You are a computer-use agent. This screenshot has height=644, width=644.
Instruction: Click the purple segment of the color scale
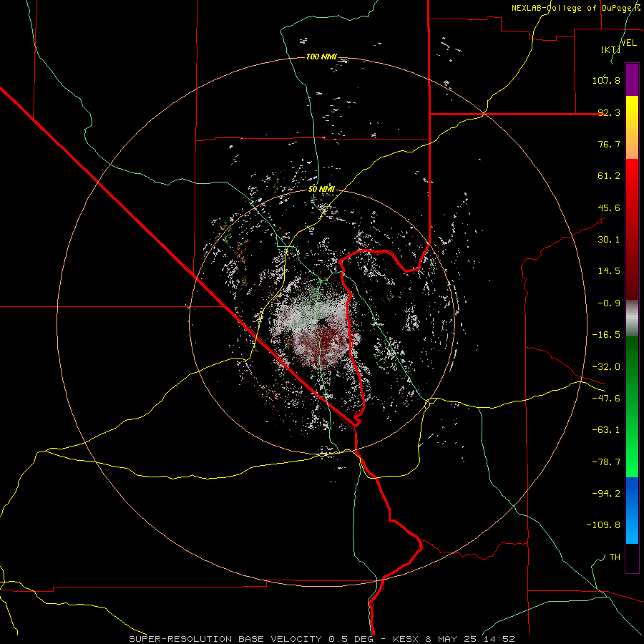pyautogui.click(x=632, y=79)
